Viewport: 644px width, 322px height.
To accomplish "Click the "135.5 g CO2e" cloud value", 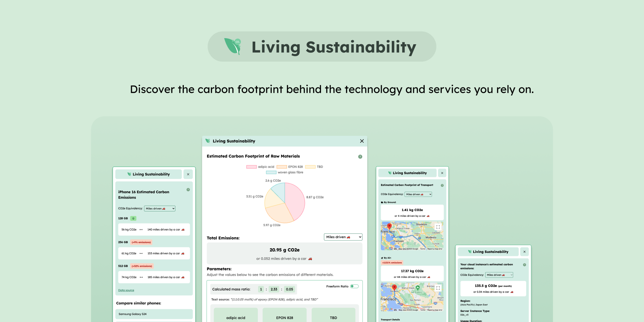I will click(x=486, y=286).
